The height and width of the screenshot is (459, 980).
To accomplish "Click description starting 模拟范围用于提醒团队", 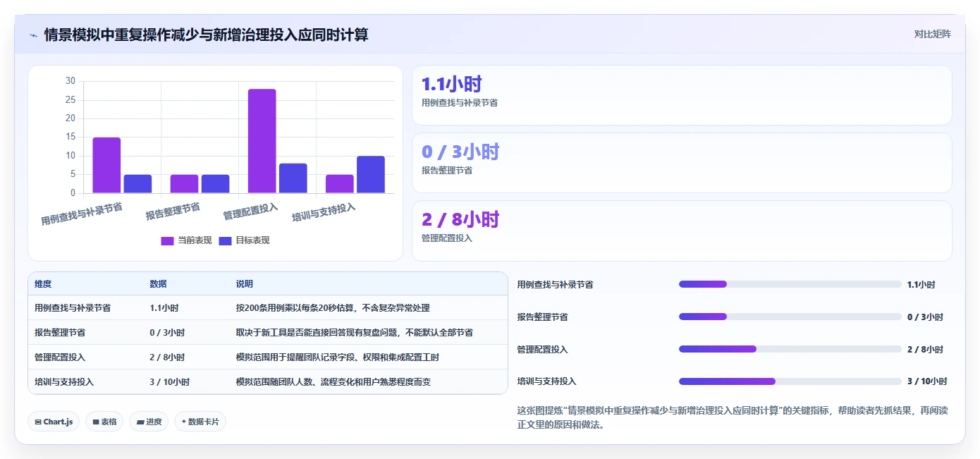I will point(338,357).
